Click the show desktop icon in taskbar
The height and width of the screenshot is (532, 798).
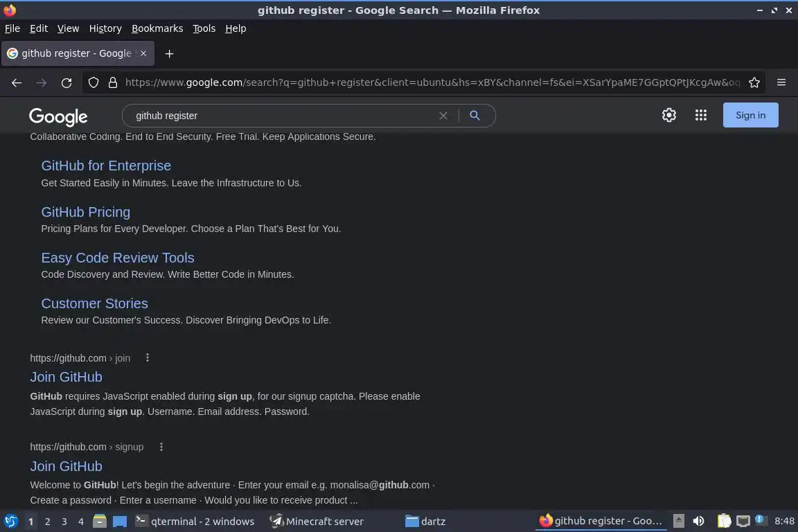[120, 522]
